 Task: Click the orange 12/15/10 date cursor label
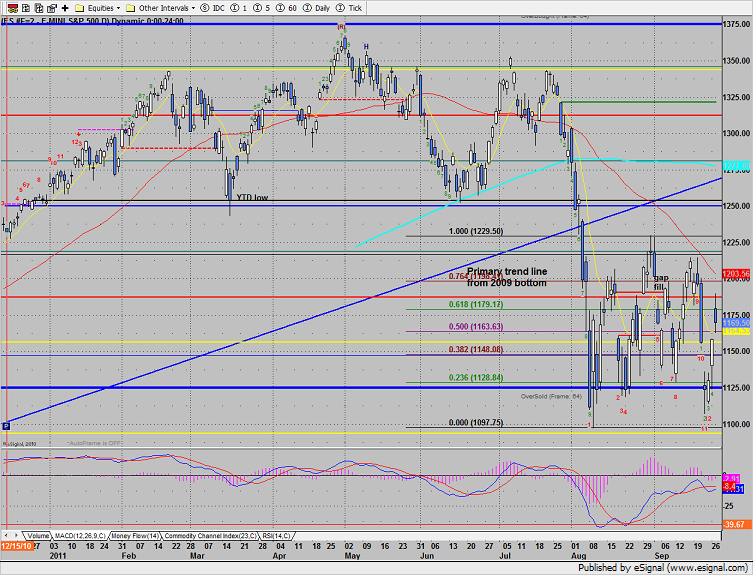click(17, 546)
